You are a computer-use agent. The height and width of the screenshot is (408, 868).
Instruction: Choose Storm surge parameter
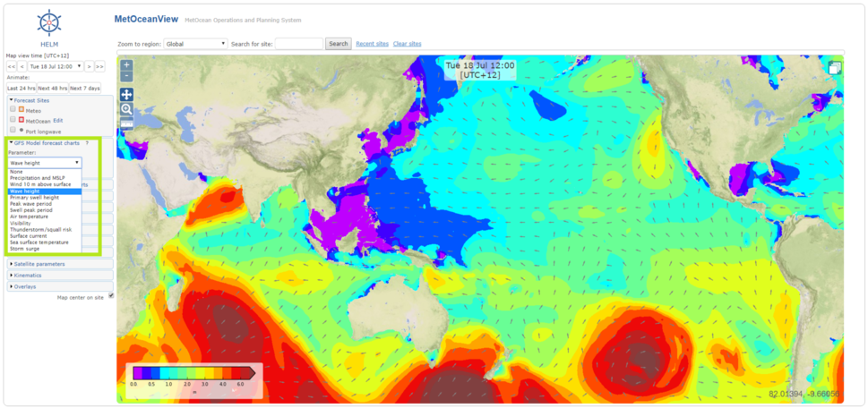coord(45,249)
